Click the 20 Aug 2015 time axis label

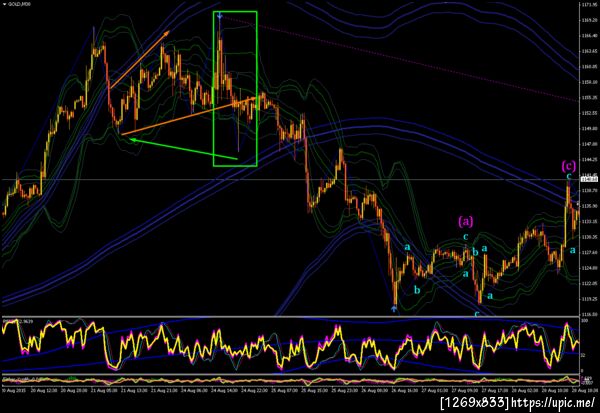coord(13,391)
